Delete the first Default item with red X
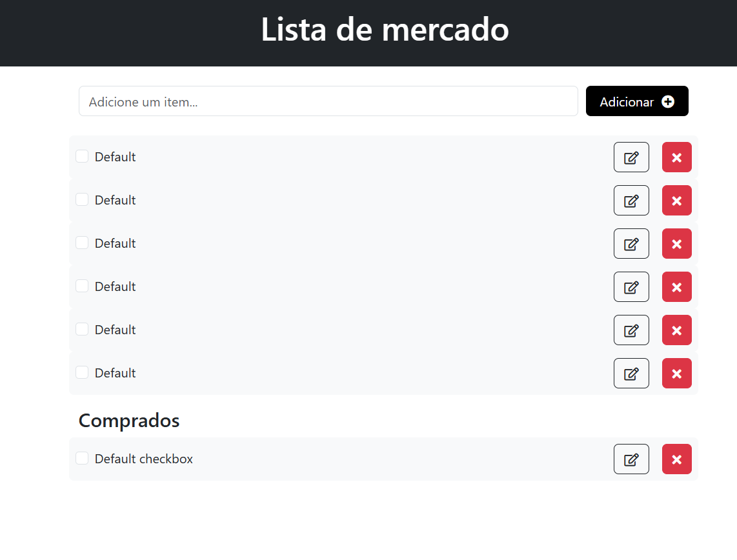The width and height of the screenshot is (737, 560). [676, 157]
